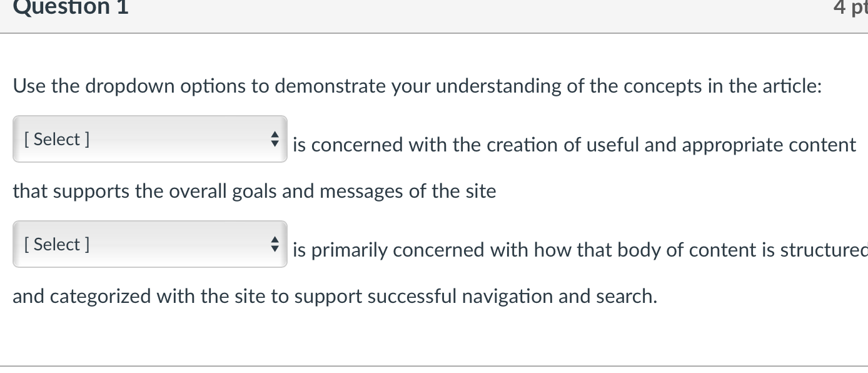Click the up-down chevron beside the bottom [ Select ]
Image resolution: width=868 pixels, height=373 pixels.
pos(275,244)
